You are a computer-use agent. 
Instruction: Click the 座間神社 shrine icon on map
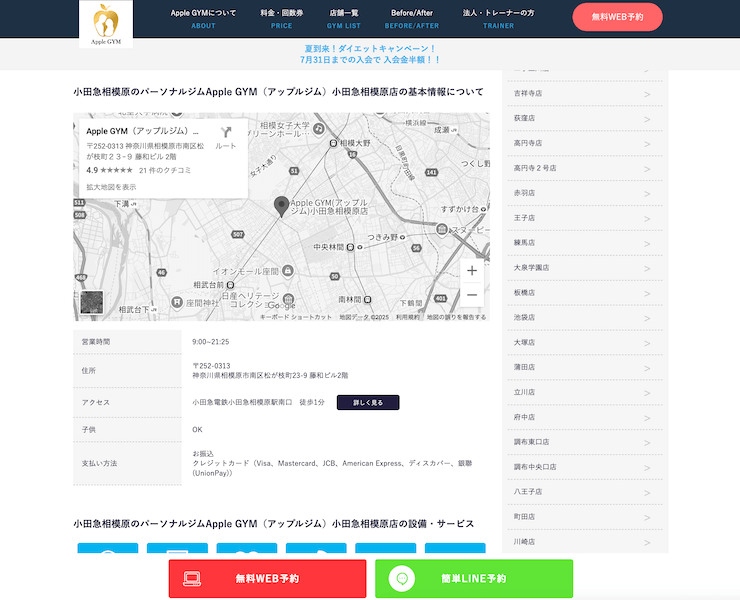pyautogui.click(x=177, y=302)
